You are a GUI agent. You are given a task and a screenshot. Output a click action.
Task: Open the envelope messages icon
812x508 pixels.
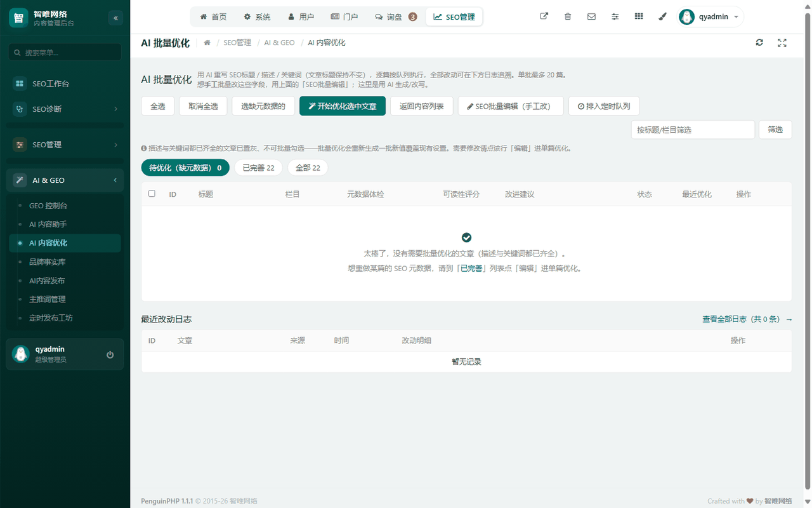(x=591, y=17)
